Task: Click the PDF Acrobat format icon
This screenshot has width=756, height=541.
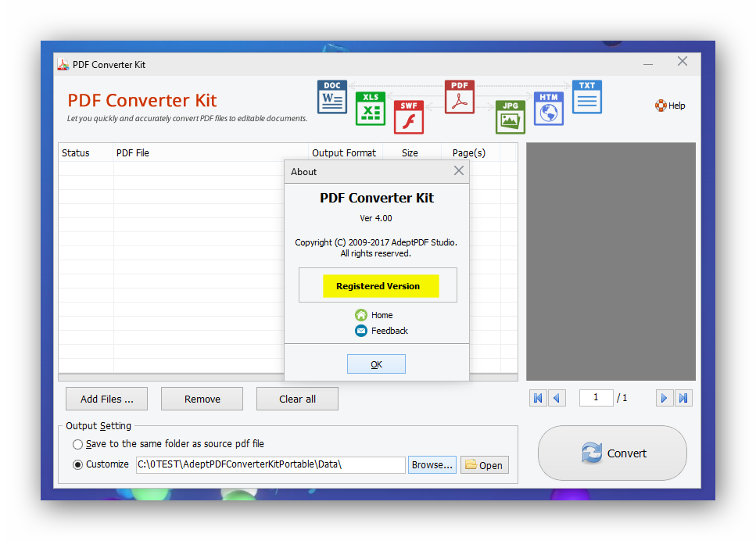Action: coord(460,97)
